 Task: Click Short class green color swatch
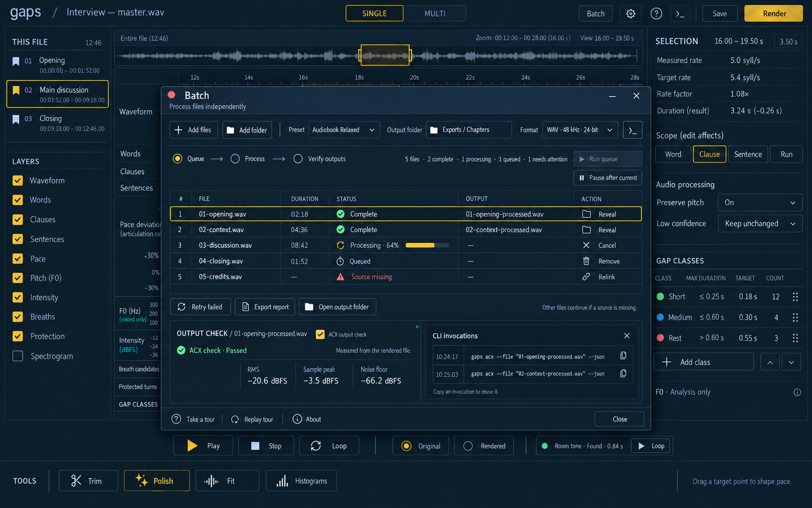click(x=660, y=297)
